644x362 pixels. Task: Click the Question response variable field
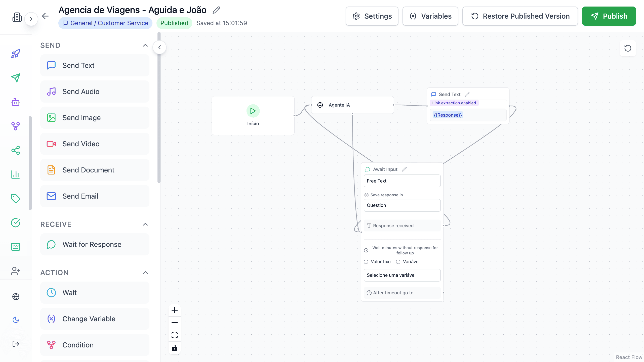[402, 205]
